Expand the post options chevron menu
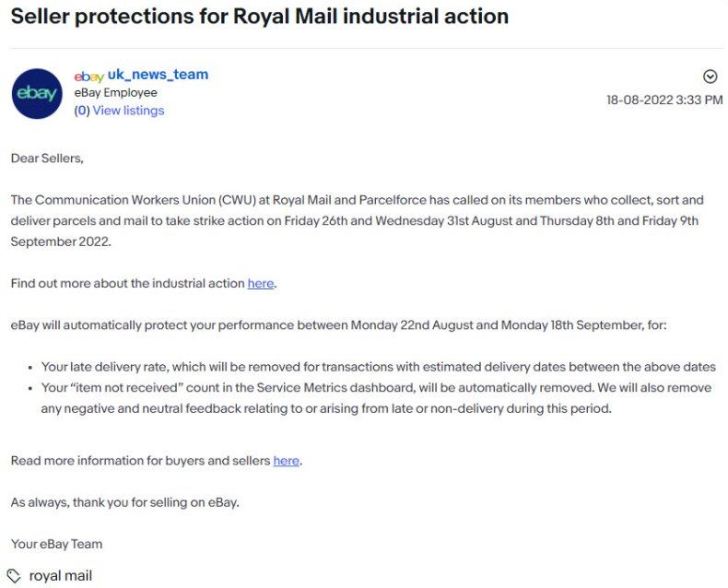 (x=710, y=76)
